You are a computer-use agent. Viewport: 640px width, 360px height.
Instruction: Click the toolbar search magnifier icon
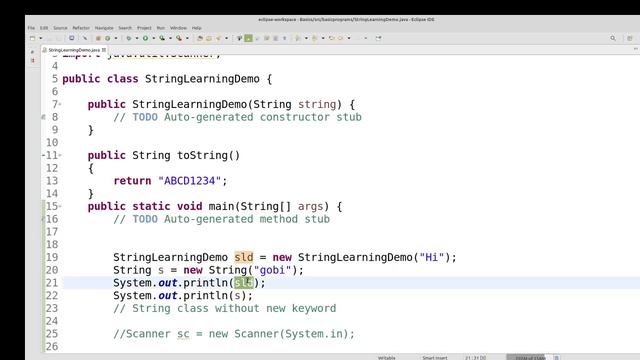point(613,38)
